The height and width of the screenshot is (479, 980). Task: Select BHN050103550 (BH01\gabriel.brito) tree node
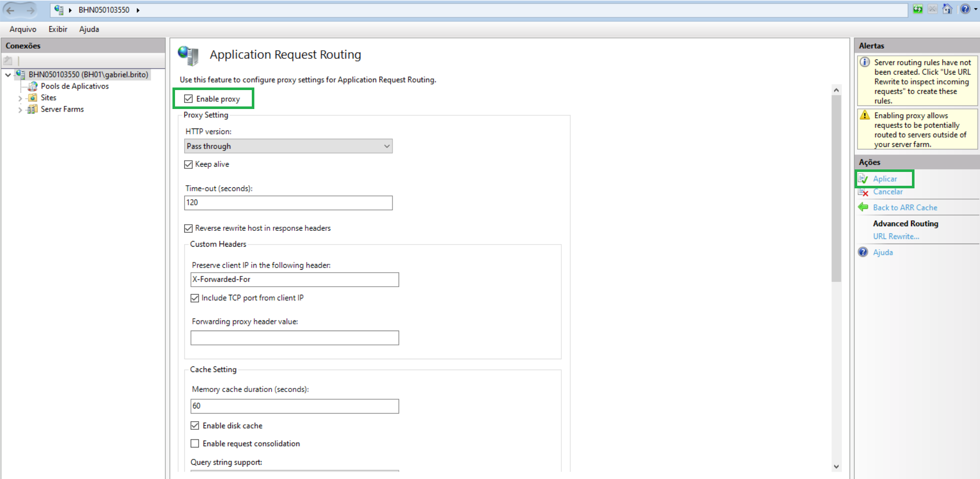89,75
